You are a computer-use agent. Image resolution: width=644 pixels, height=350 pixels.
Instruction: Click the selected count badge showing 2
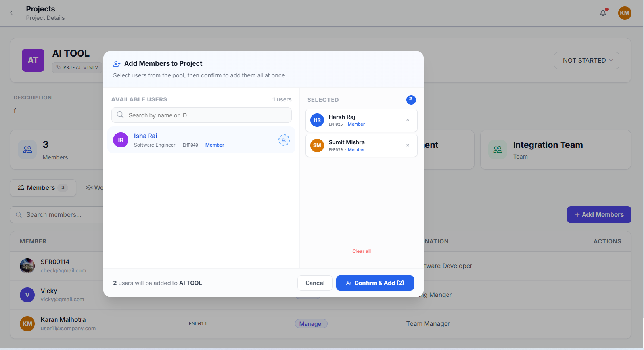[411, 99]
